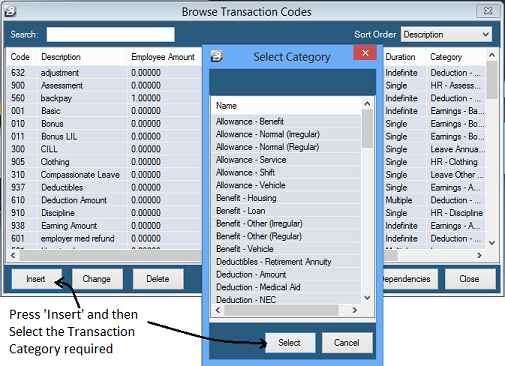Viewport: 505px width, 366px height.
Task: Select the 'Basic' row with code 001
Action: (x=104, y=111)
